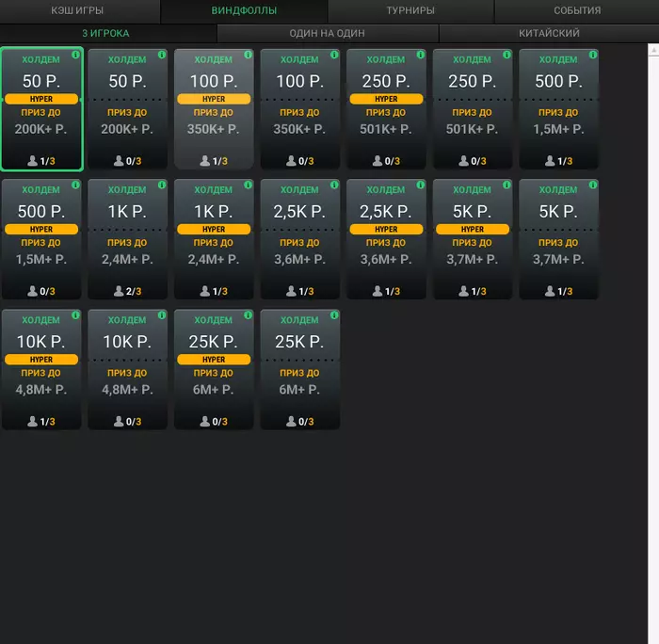
Task: Open non-HYPER 5K P. card, prize 3,7M+
Action: pyautogui.click(x=559, y=239)
